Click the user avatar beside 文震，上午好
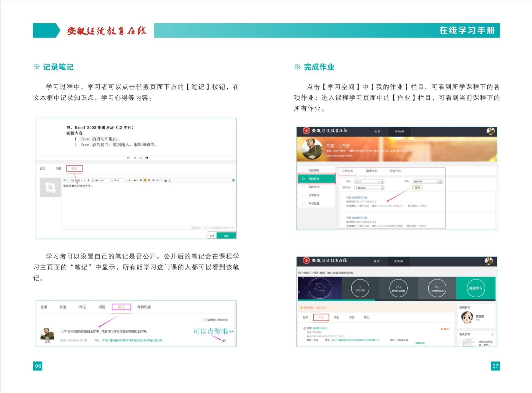Screen dimensions: 532x393 (312, 149)
